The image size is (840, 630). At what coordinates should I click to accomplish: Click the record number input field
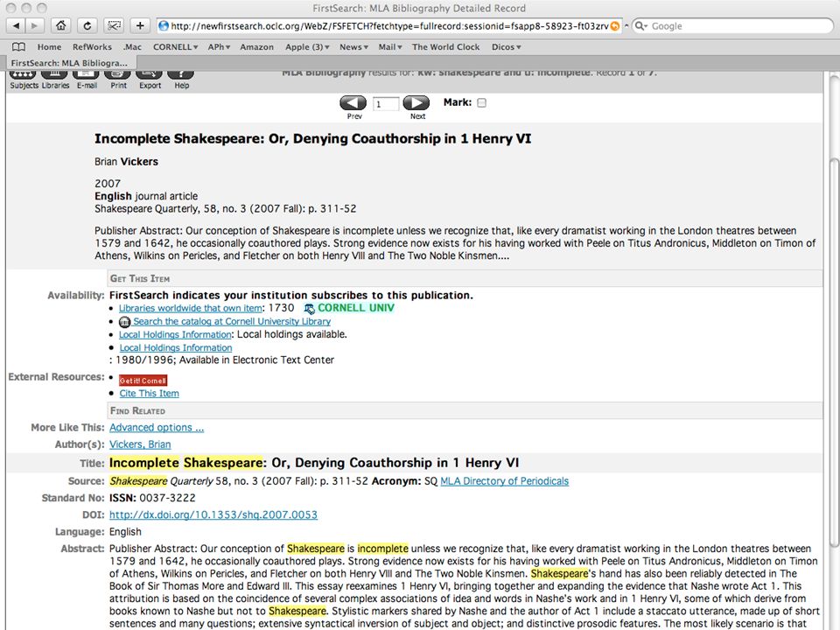click(386, 104)
